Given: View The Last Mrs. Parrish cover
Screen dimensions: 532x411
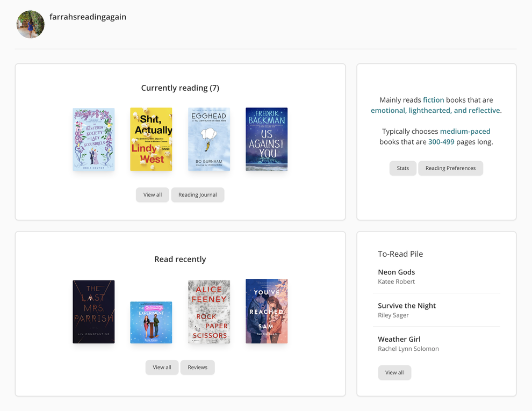Looking at the screenshot, I should point(94,312).
